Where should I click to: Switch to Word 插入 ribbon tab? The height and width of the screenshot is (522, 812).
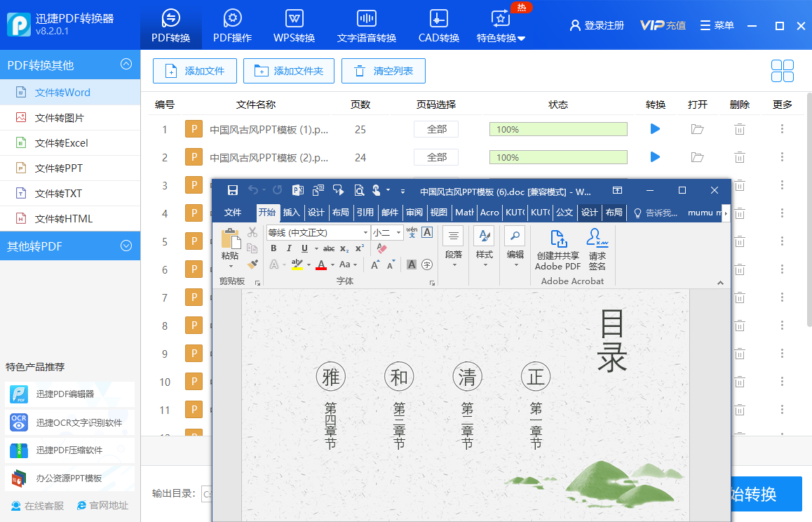click(x=292, y=213)
